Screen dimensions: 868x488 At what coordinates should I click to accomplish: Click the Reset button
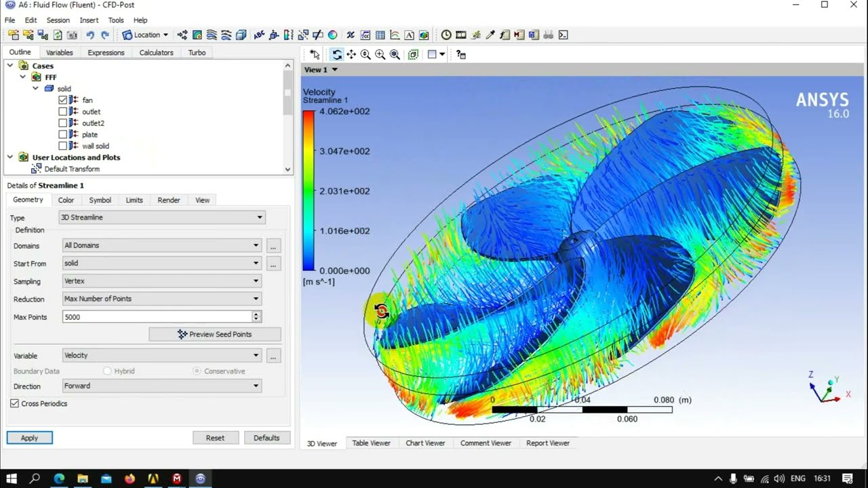pos(215,438)
